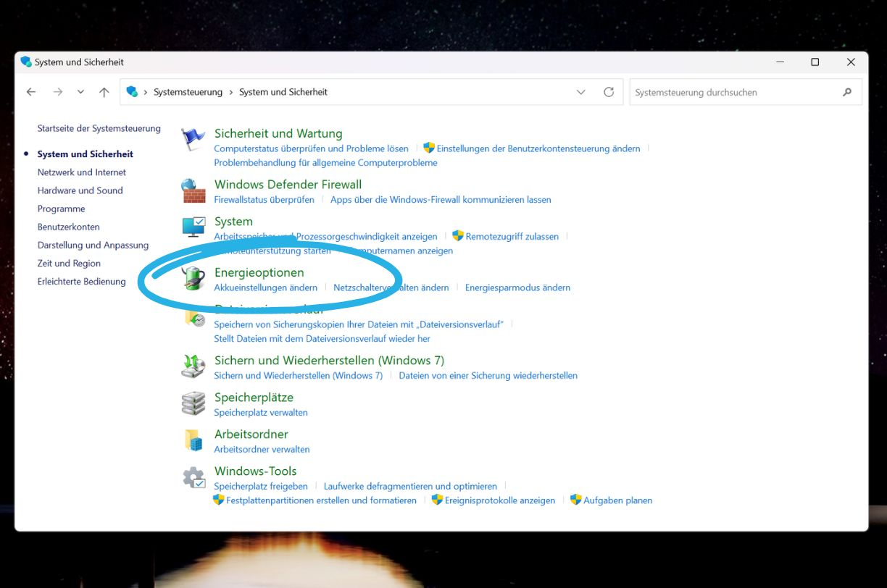Select System und Sicherheit in sidebar
887x588 pixels.
[86, 154]
